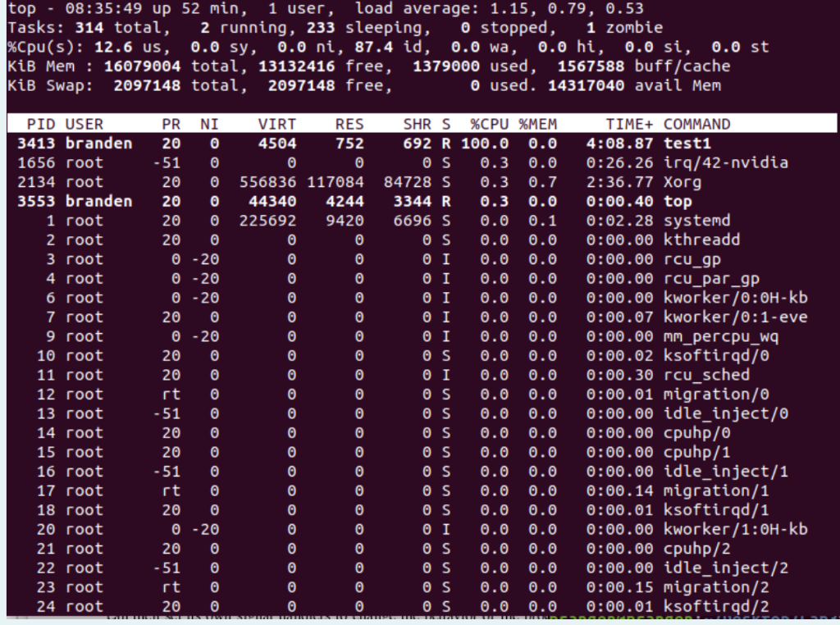Click the SHR column header
The width and height of the screenshot is (840, 625).
pyautogui.click(x=418, y=124)
